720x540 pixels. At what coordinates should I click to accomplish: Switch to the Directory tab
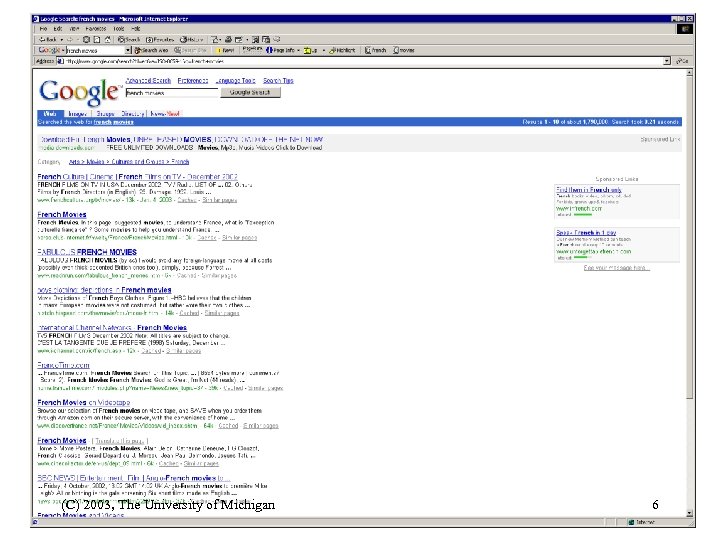pyautogui.click(x=133, y=113)
